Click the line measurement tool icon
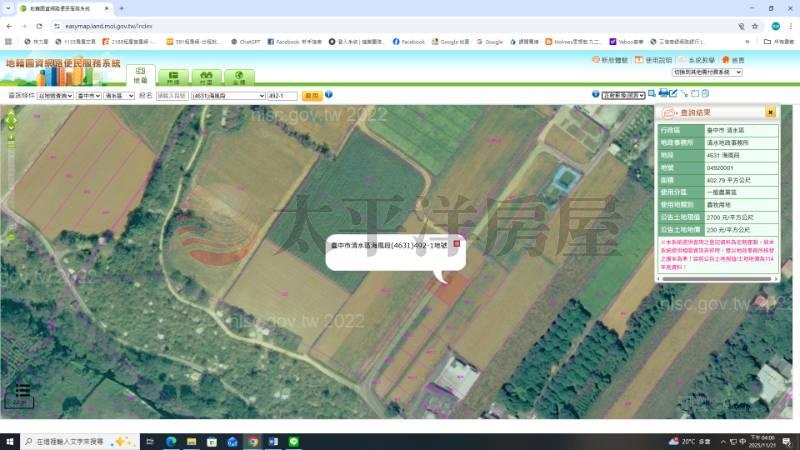The width and height of the screenshot is (800, 450). pyautogui.click(x=685, y=94)
